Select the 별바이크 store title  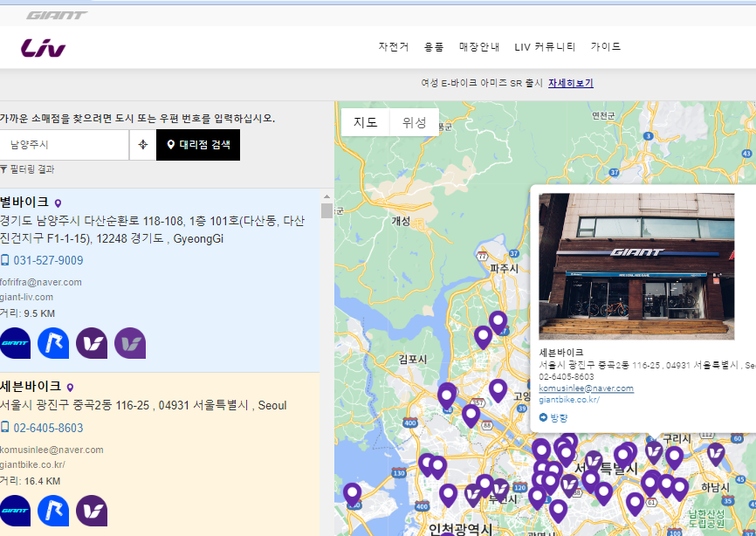pos(24,202)
